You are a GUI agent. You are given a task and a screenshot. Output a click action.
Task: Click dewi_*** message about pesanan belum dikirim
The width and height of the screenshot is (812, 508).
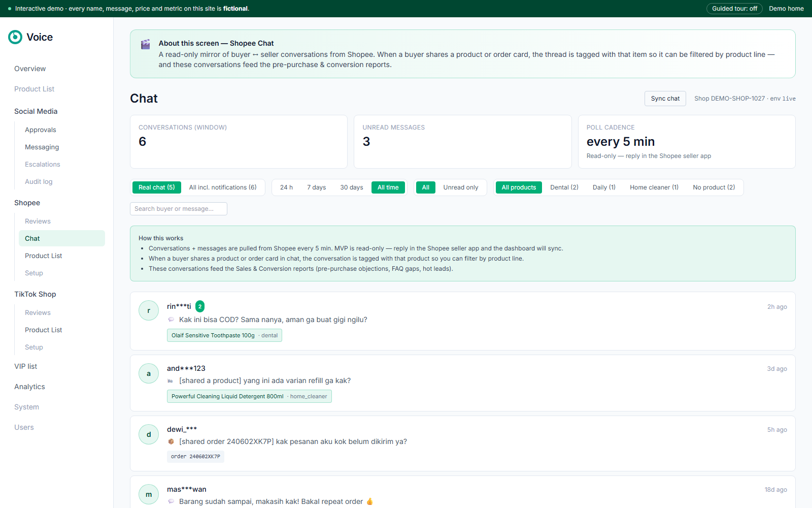point(293,441)
